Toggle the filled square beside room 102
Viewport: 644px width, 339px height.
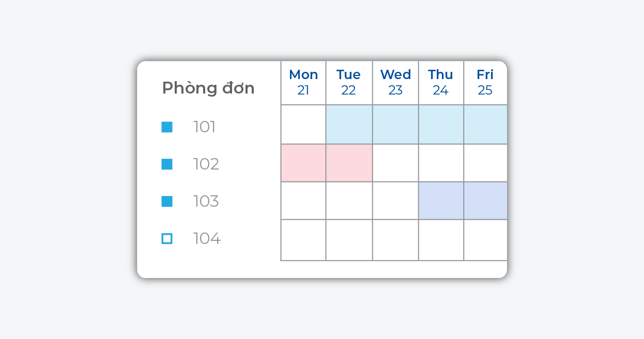167,164
